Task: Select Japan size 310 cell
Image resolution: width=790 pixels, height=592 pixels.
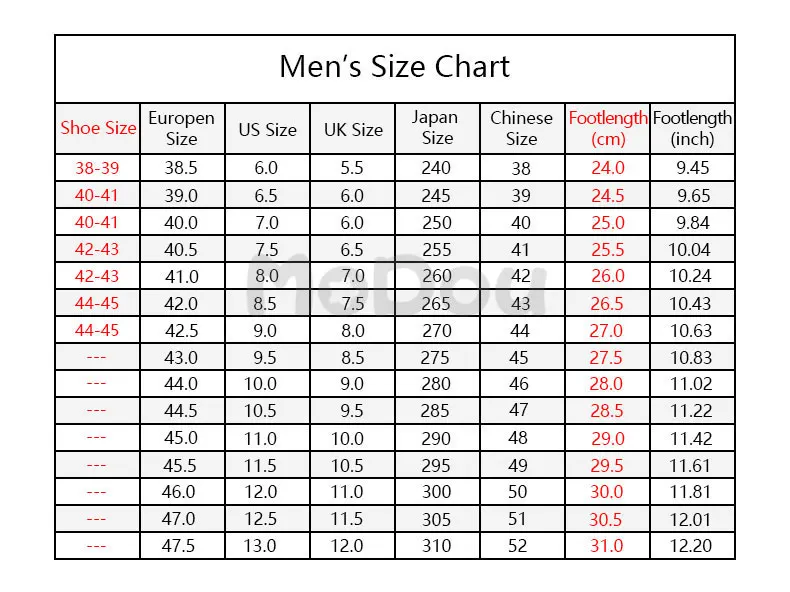Action: pos(437,546)
